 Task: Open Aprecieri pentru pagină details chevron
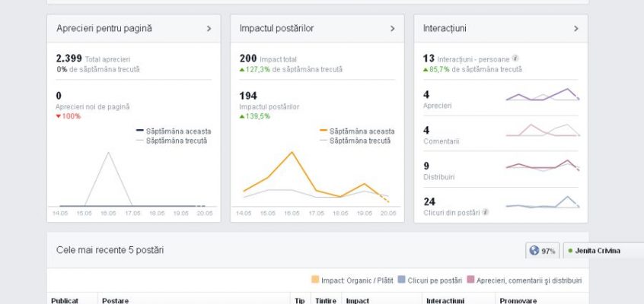(x=209, y=29)
